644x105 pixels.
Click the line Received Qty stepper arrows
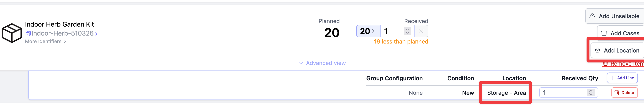pos(591,93)
